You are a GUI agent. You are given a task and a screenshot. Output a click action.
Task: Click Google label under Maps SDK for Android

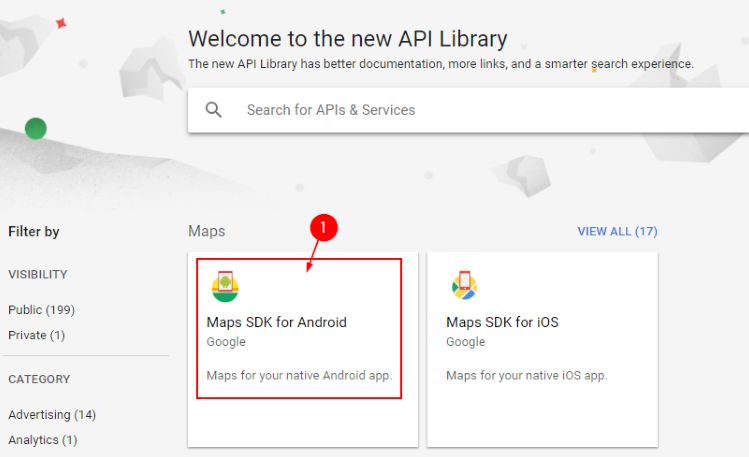226,342
